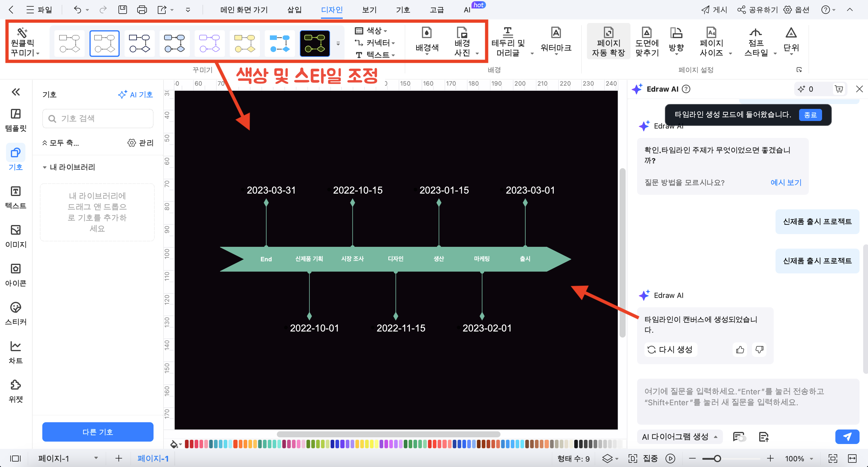The height and width of the screenshot is (467, 868).
Task: Click the thumbs-down icon on the AI response
Action: click(759, 349)
